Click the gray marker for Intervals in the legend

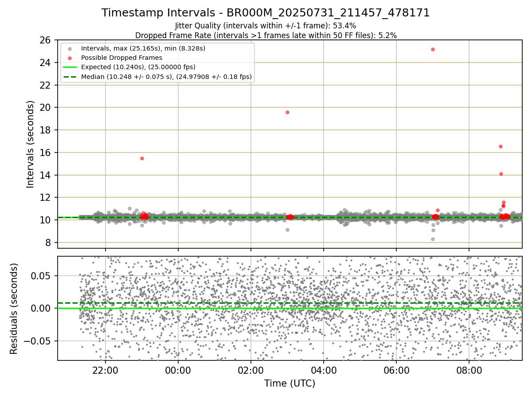pos(70,48)
